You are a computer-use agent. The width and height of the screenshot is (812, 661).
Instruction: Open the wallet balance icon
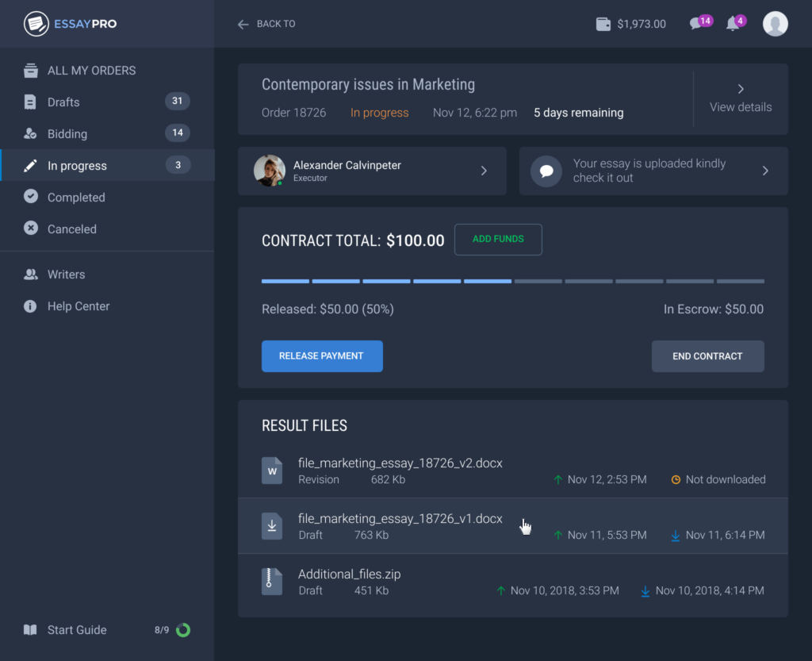tap(603, 24)
